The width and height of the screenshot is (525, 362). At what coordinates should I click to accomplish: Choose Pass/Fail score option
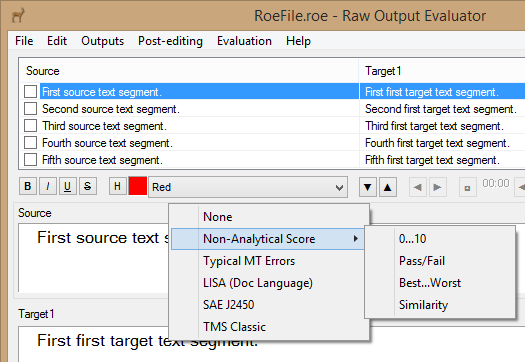tap(440, 261)
